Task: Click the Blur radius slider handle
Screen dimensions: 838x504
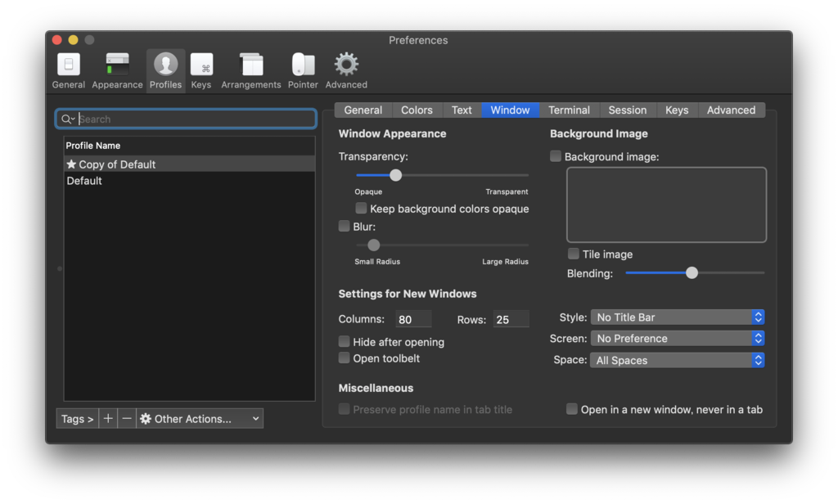Action: pos(373,245)
